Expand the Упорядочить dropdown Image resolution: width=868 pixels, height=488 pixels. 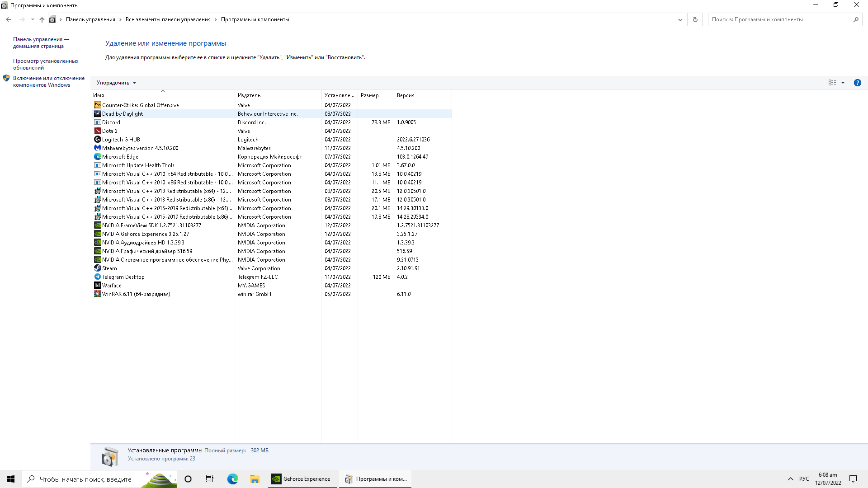[x=116, y=83]
